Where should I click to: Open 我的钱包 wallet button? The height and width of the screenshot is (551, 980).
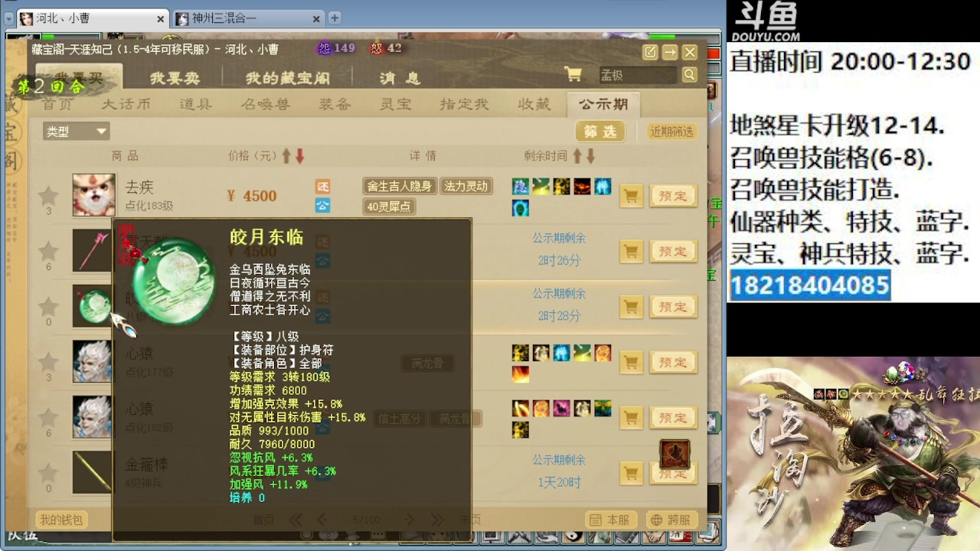coord(61,520)
